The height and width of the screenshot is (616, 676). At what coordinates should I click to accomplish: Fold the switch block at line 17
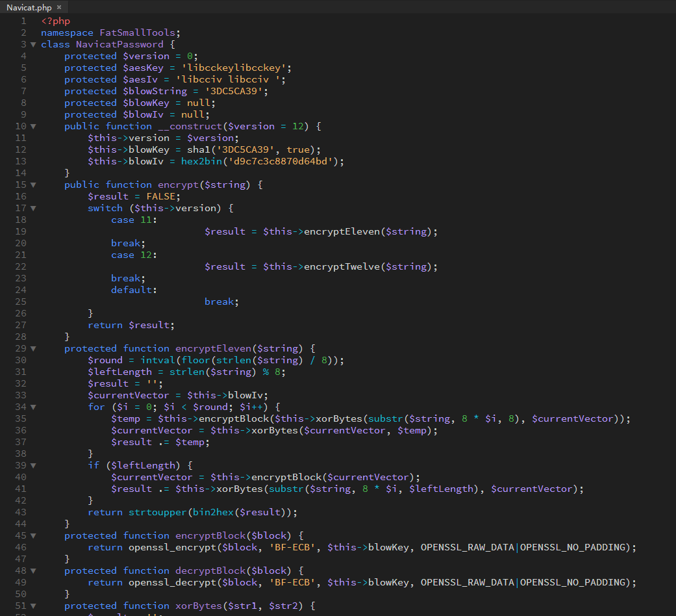click(33, 208)
